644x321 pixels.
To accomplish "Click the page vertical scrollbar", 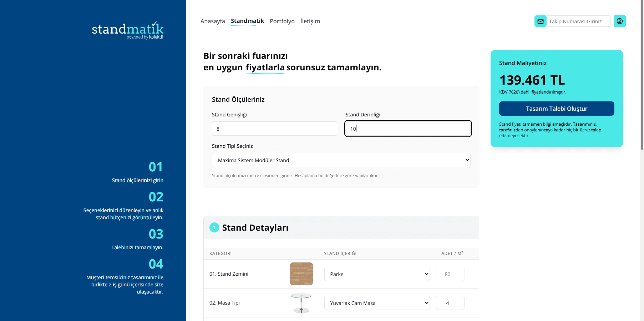I will click(x=642, y=75).
